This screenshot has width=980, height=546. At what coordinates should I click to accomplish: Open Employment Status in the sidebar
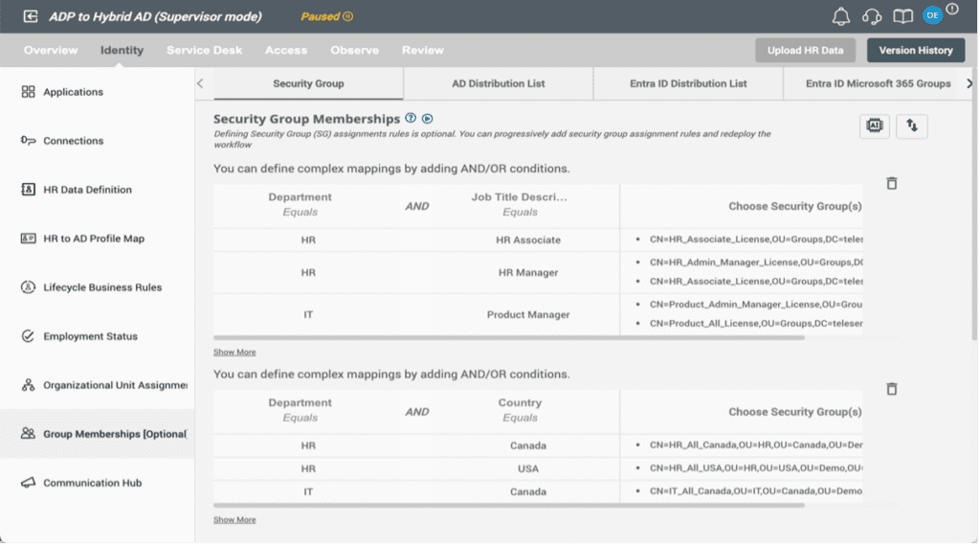[90, 336]
